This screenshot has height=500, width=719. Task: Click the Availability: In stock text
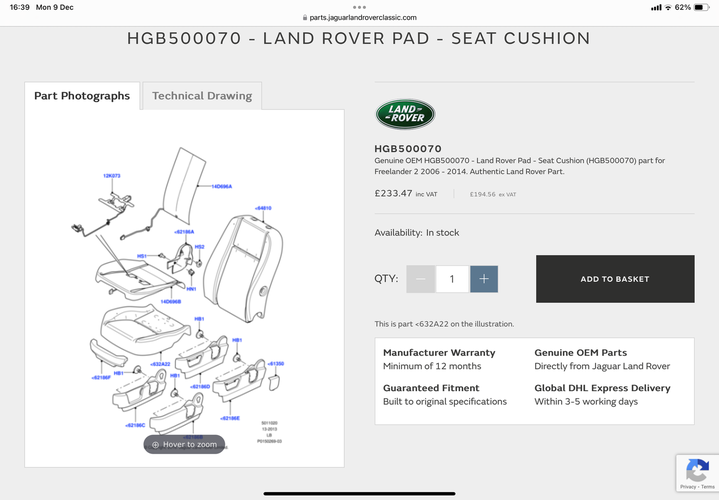[x=416, y=233]
